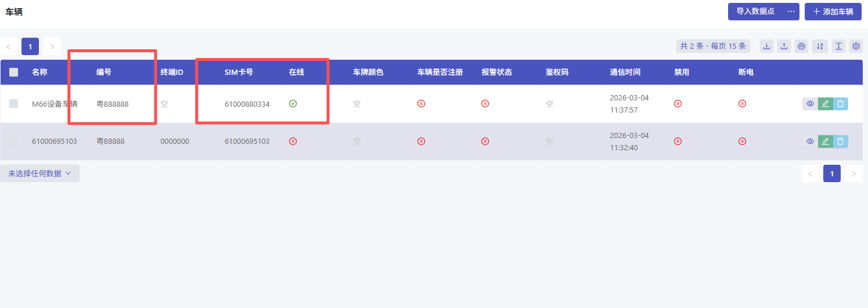Delete the M66设备车辆 vehicle row
Screen dimensions: 868x308
[x=840, y=104]
